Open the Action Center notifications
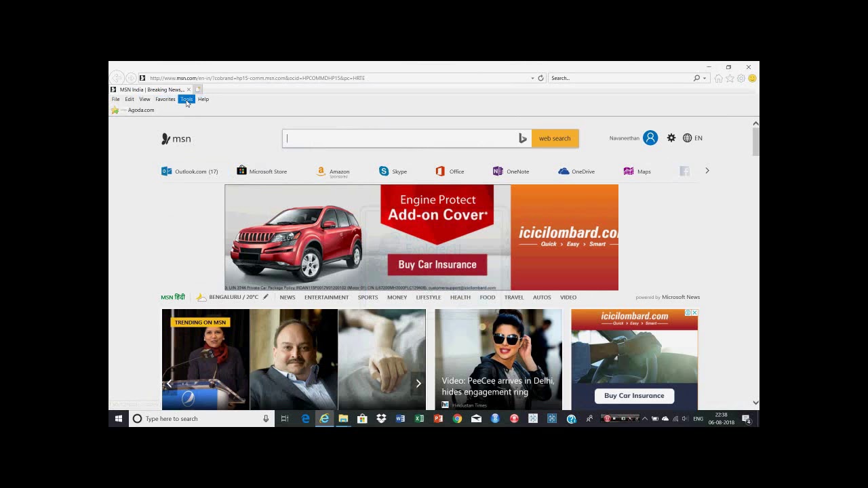The image size is (868, 488). pos(746,419)
